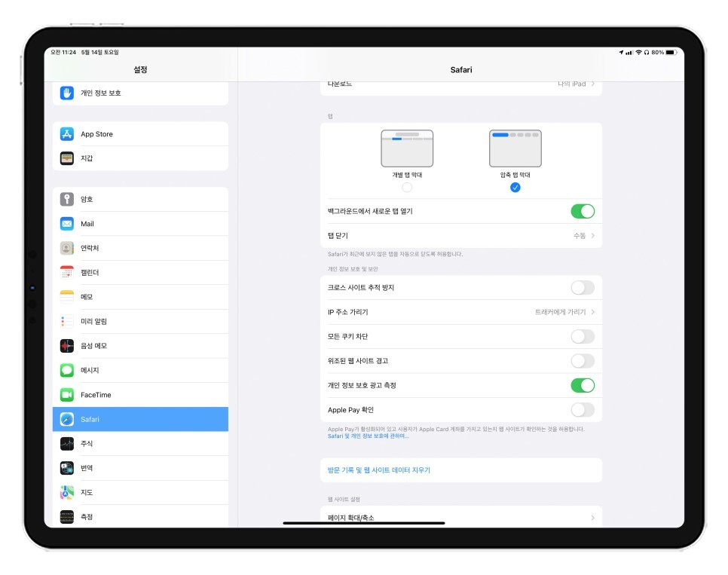Viewport: 728px width, 575px height.
Task: Tap the 지도 maps icon
Action: pyautogui.click(x=67, y=492)
